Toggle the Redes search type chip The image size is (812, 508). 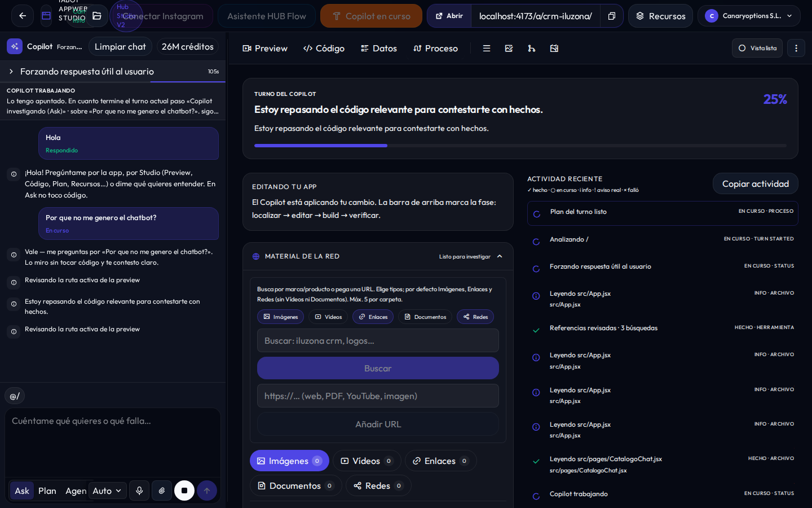[475, 317]
